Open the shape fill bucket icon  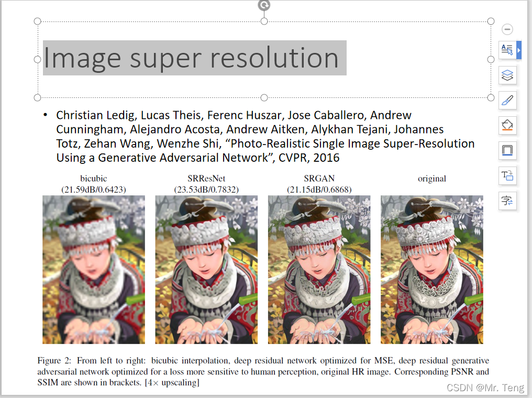(507, 125)
